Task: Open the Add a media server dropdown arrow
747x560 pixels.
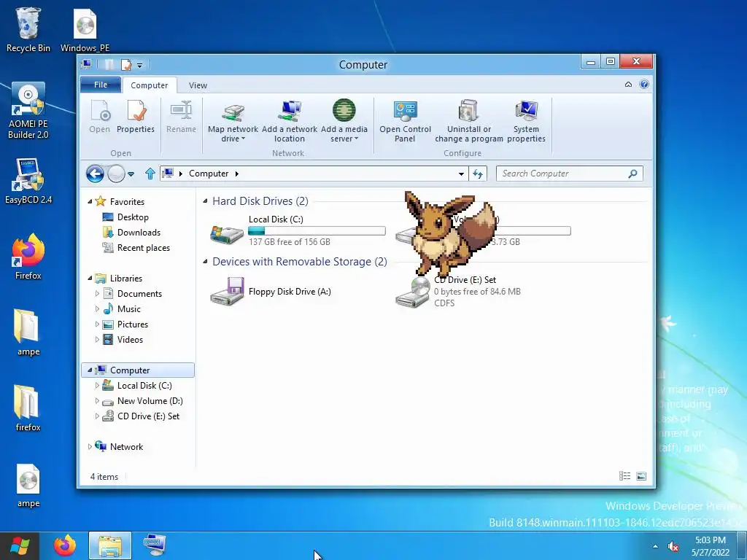Action: tap(356, 139)
